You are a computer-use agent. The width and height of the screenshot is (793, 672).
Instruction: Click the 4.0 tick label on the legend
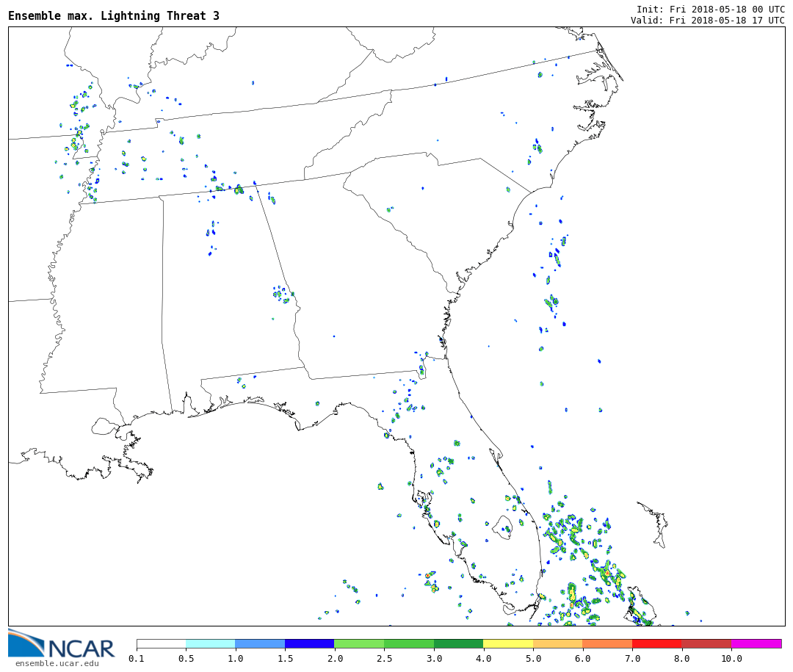click(483, 659)
